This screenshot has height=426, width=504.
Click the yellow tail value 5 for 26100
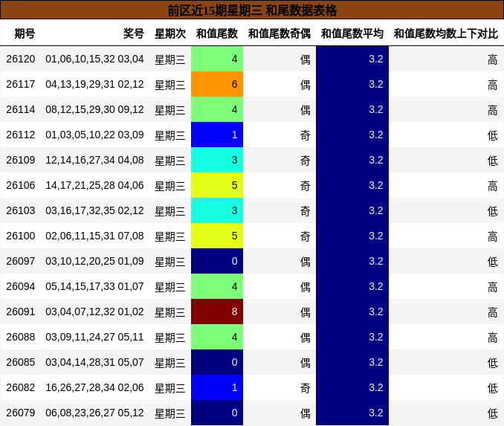pos(217,236)
